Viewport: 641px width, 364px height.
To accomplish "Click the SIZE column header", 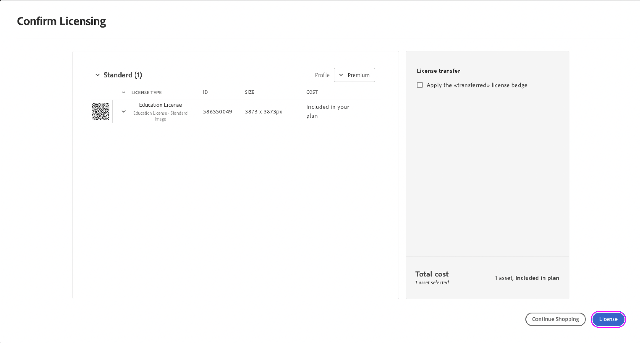I will pyautogui.click(x=250, y=92).
